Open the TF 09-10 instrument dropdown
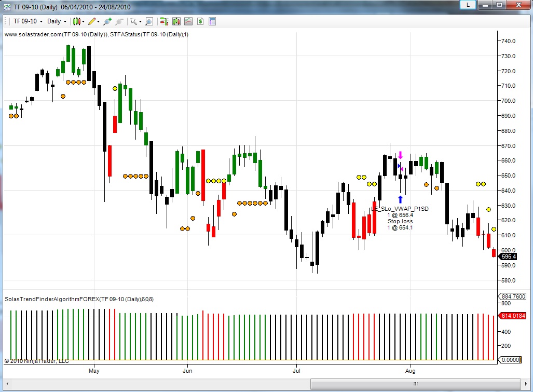 (x=28, y=21)
